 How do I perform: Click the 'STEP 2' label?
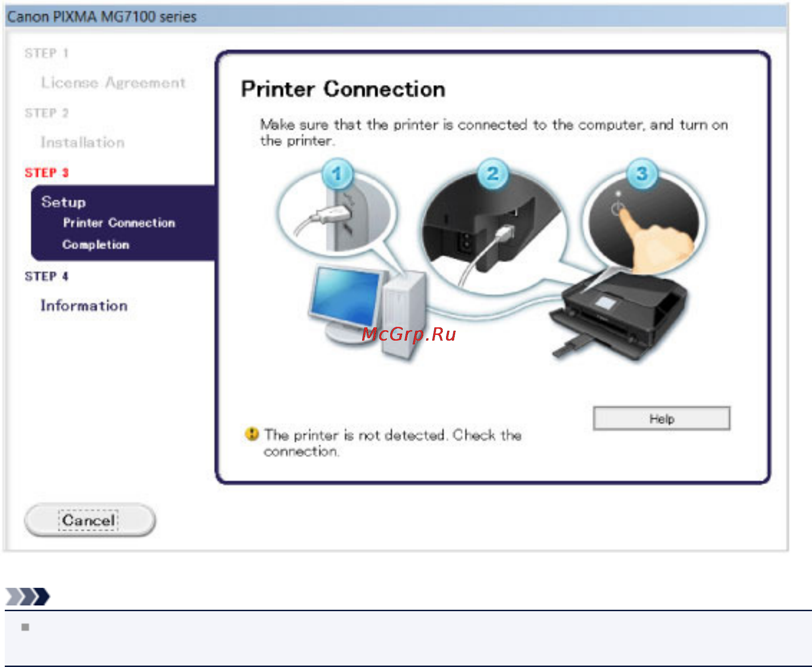[47, 113]
